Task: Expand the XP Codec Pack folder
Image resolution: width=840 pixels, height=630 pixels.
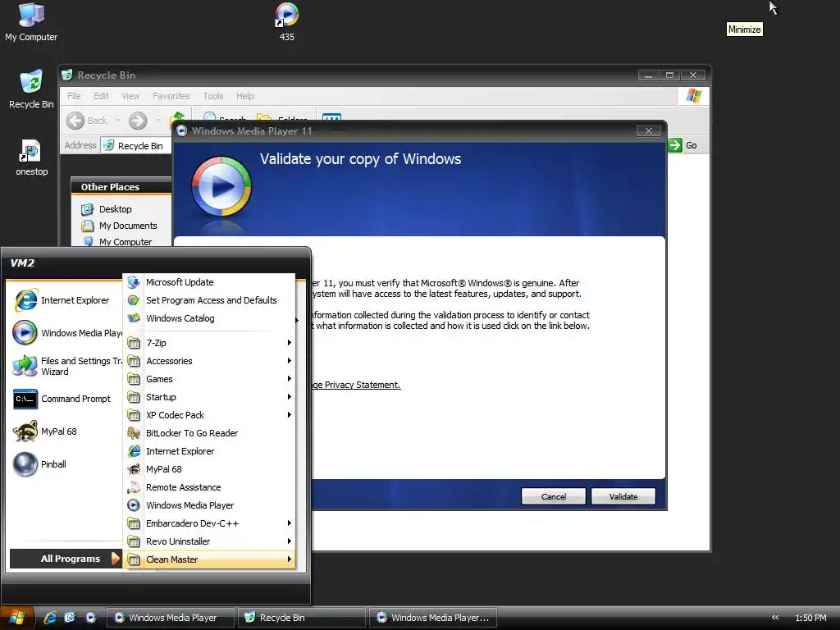Action: tap(209, 415)
